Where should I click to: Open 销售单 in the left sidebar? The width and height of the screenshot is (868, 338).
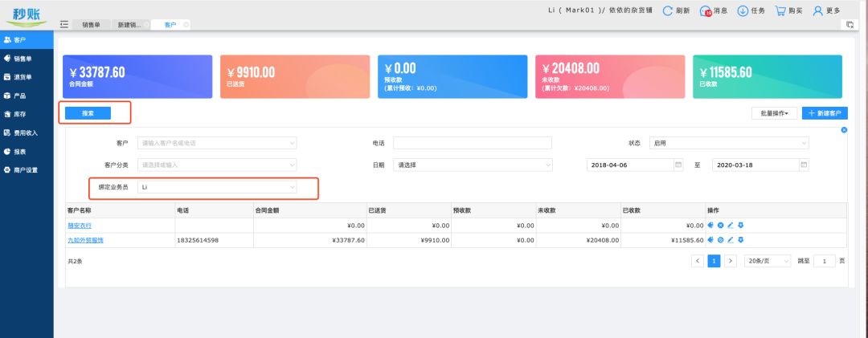(27, 58)
